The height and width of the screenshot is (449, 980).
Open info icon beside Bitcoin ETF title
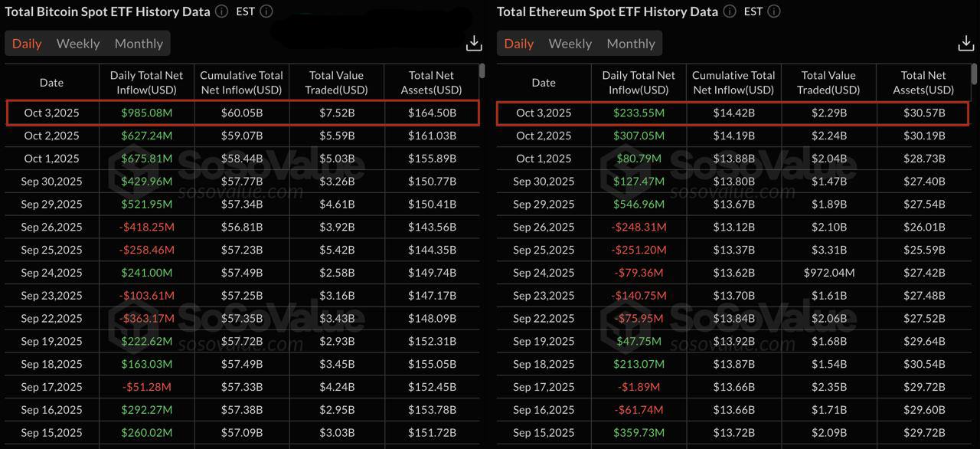pyautogui.click(x=221, y=11)
